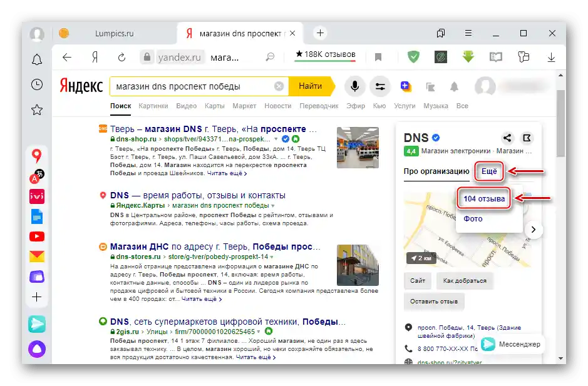Reload the current page
Screen dimensions: 588x386
coord(121,58)
